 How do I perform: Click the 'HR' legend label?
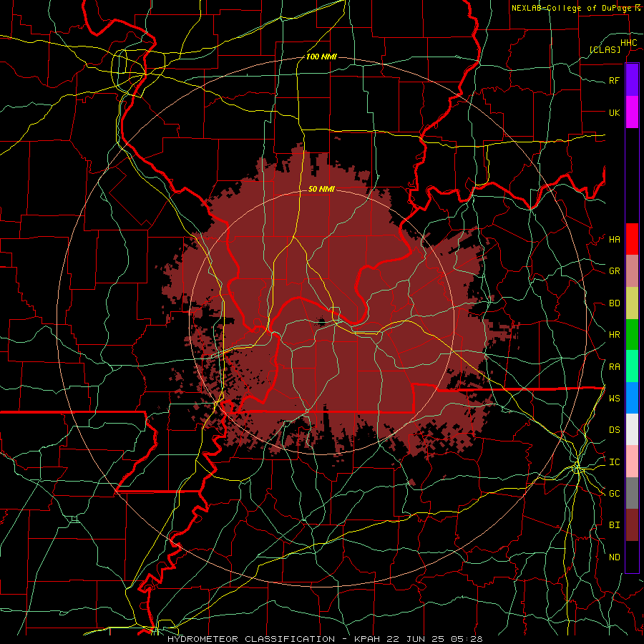click(615, 335)
